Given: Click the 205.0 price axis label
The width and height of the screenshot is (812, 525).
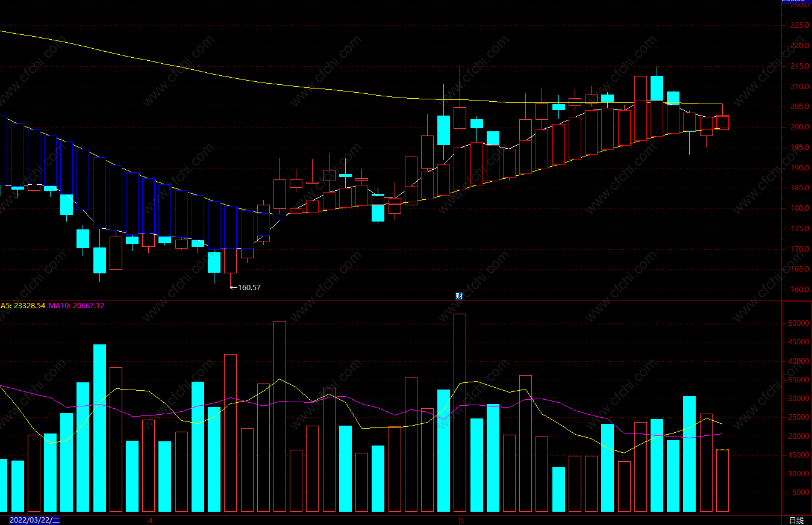Looking at the screenshot, I should point(798,107).
